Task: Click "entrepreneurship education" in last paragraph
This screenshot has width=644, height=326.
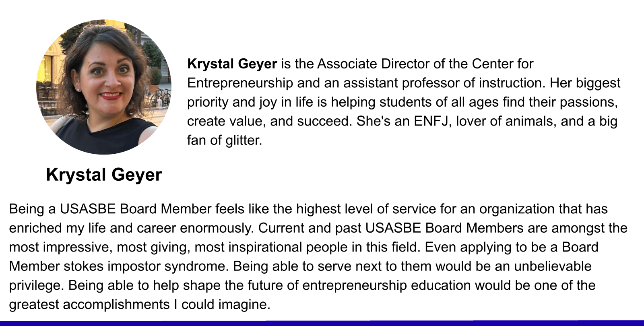Action: 386,285
